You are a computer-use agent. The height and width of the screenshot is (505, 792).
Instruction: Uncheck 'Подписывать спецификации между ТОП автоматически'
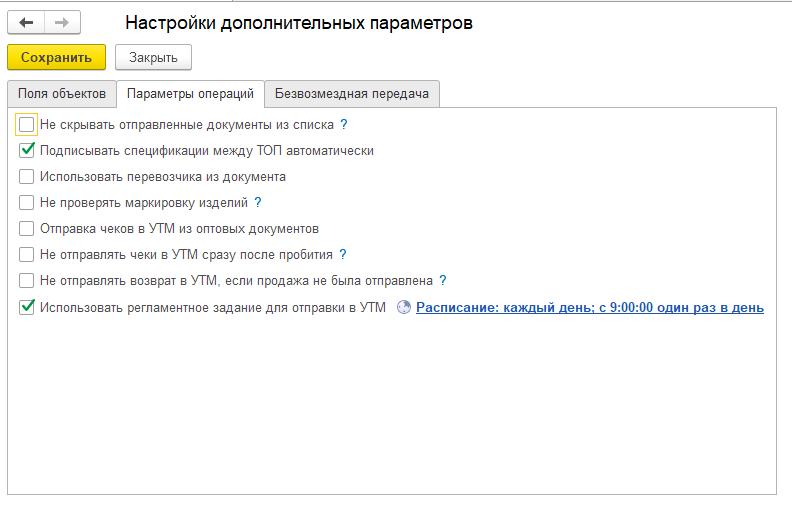pos(26,150)
